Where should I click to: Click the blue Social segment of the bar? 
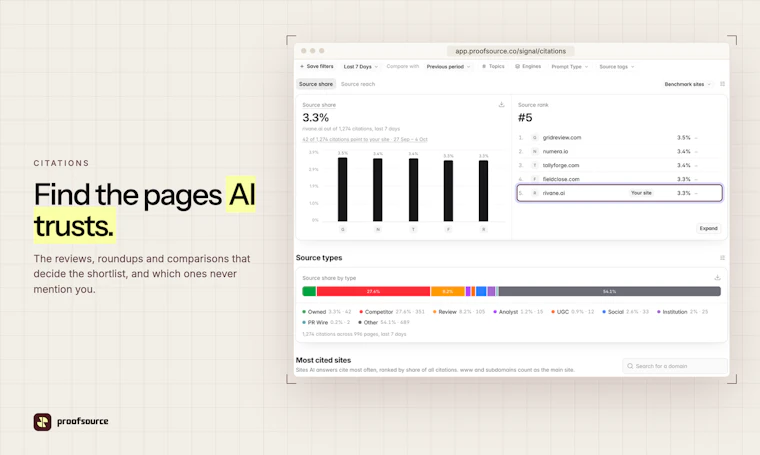(x=481, y=291)
